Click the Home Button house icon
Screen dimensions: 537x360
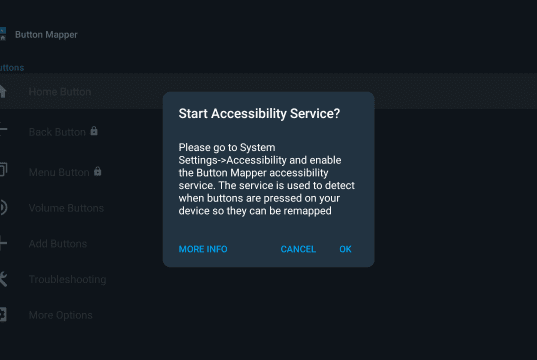click(x=3, y=91)
